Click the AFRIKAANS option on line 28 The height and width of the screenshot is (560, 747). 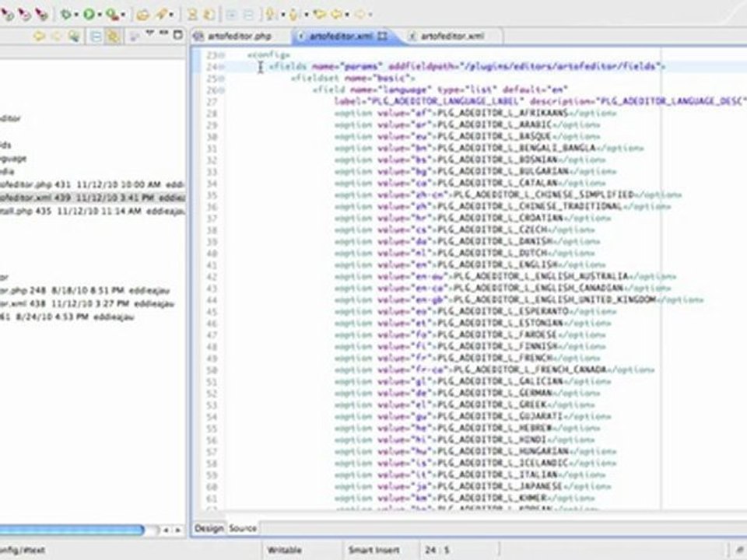(475, 114)
